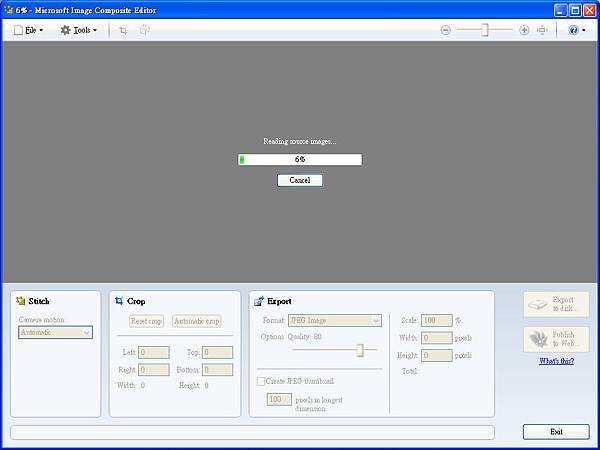Cancel reading source images
The image size is (600, 450).
click(x=300, y=180)
